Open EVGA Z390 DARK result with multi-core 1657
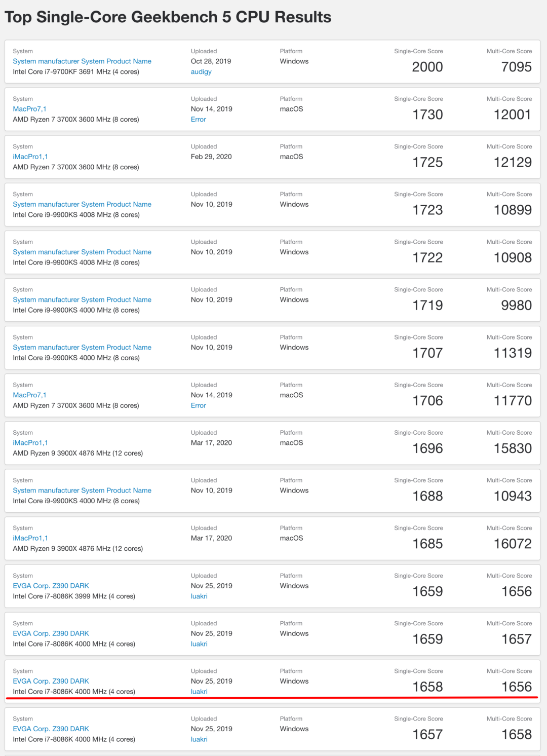 click(x=51, y=633)
